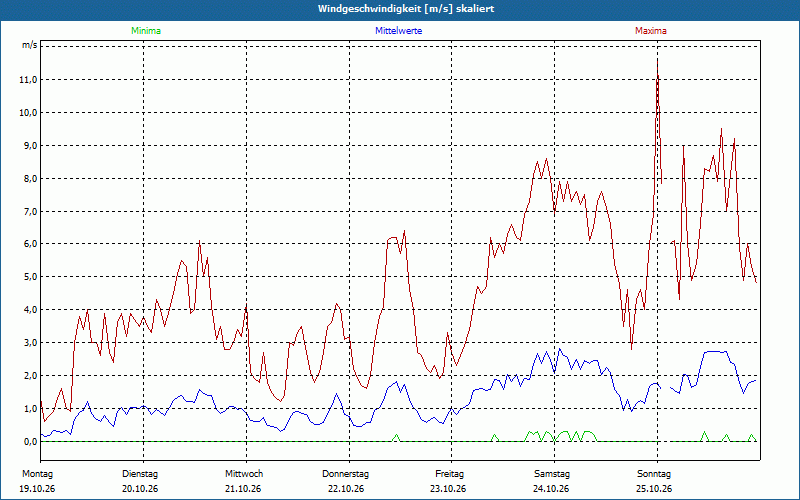The image size is (800, 500).
Task: Click the red Maxima legend label
Action: click(x=651, y=31)
